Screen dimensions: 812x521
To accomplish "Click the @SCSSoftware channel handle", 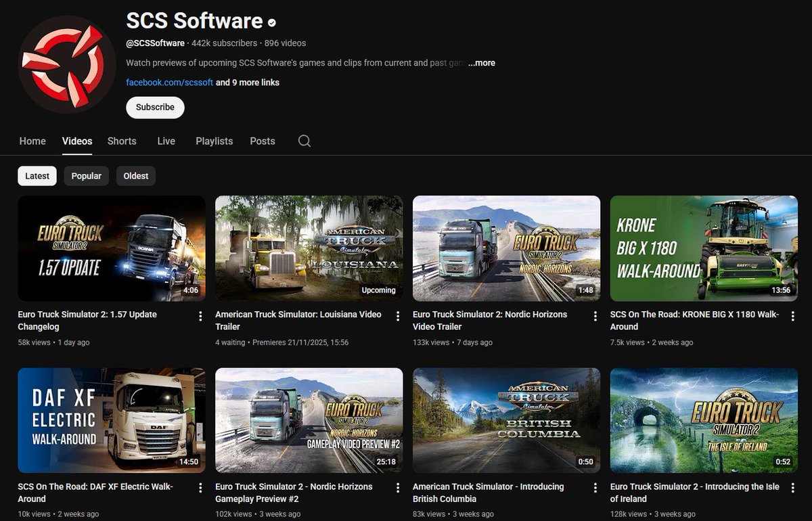I will (155, 43).
